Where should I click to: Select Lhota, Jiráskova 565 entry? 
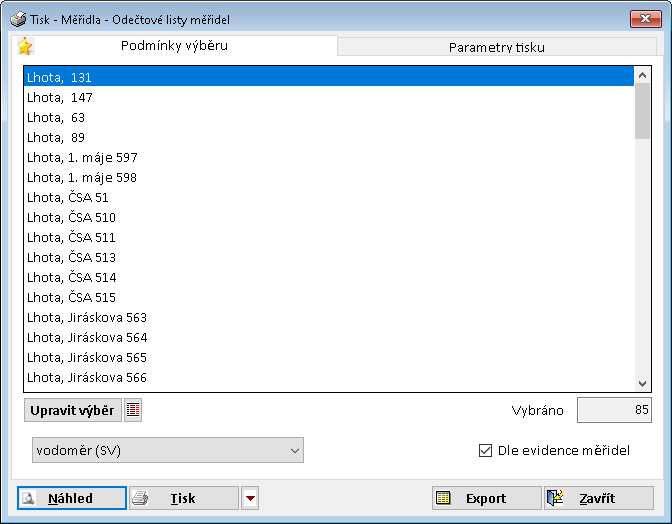point(87,357)
